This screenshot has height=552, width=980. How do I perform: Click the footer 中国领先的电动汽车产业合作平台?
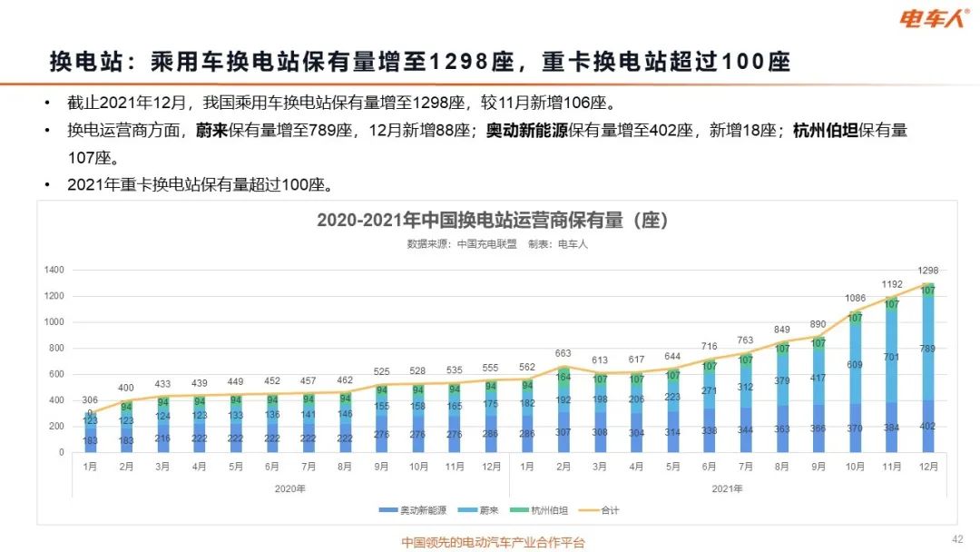[493, 543]
